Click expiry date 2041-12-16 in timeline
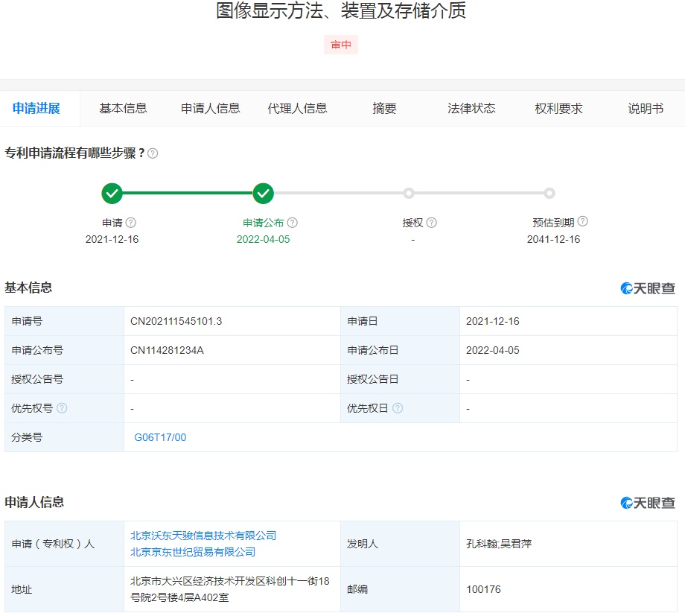This screenshot has height=616, width=685. [553, 239]
